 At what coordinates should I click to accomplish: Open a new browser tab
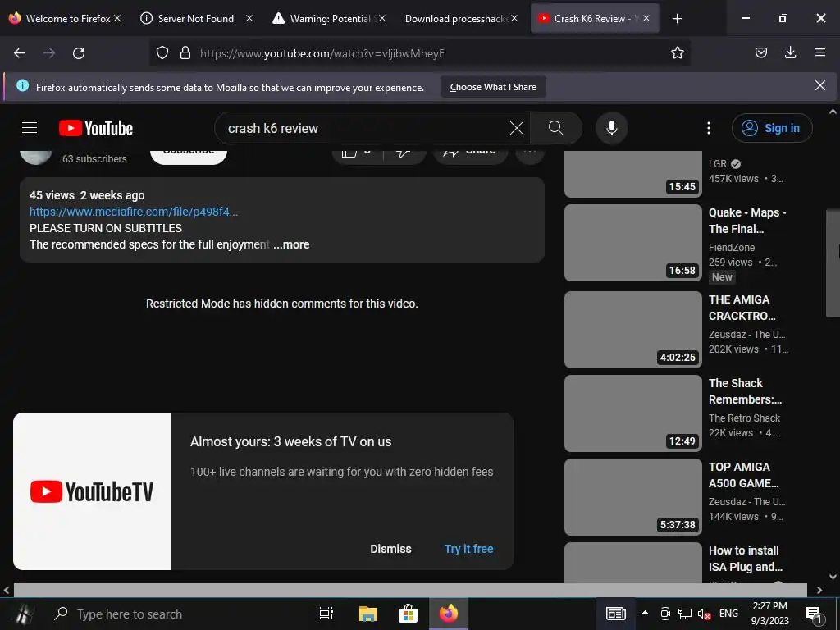[x=677, y=19]
